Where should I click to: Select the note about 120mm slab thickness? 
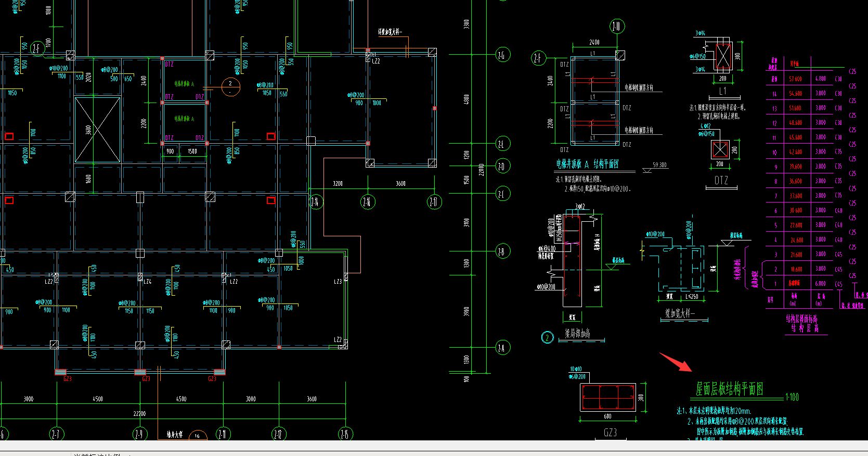pyautogui.click(x=714, y=411)
